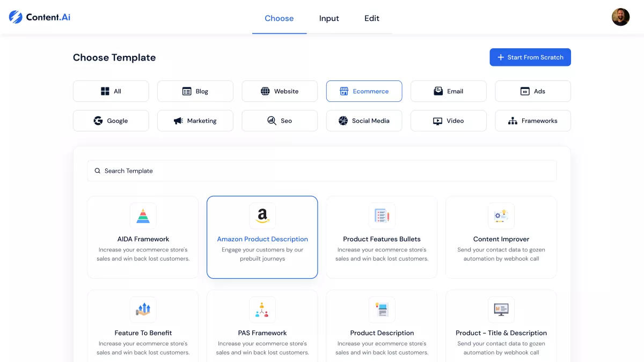Click the Search Template input field
This screenshot has width=644, height=362.
[x=322, y=171]
